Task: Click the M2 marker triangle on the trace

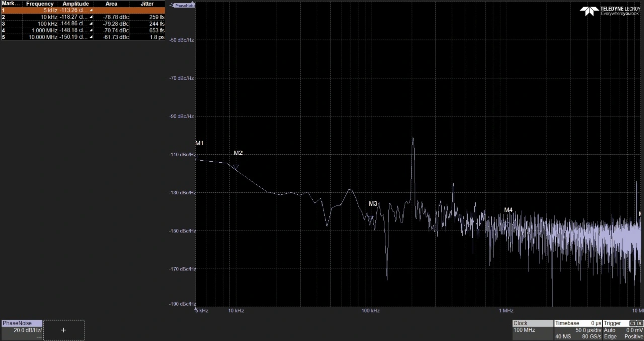Action: point(235,167)
